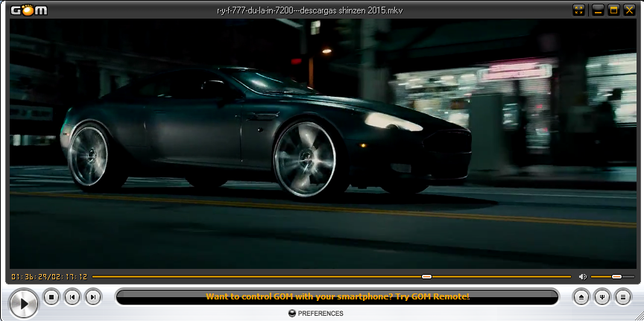Click the unplayed portion of the seek bar
This screenshot has height=321, width=644.
pyautogui.click(x=502, y=276)
